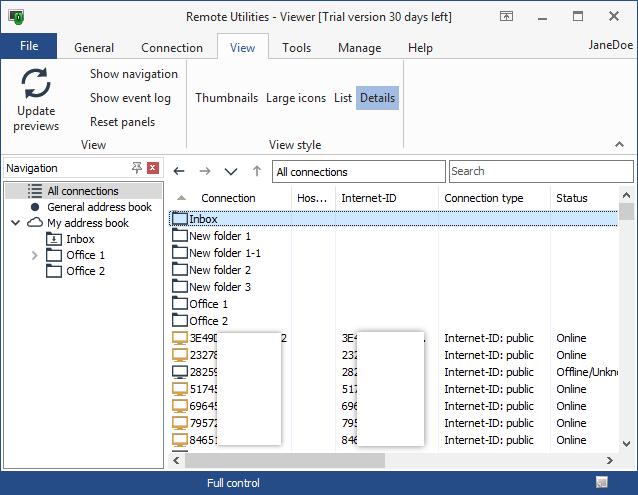Go forward with the right arrow
638x495 pixels.
click(205, 171)
